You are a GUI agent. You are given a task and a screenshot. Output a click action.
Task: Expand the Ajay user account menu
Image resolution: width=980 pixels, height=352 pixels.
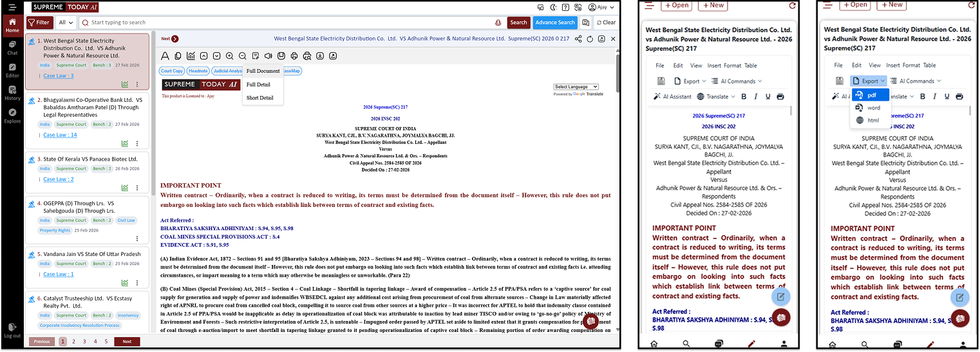[602, 7]
